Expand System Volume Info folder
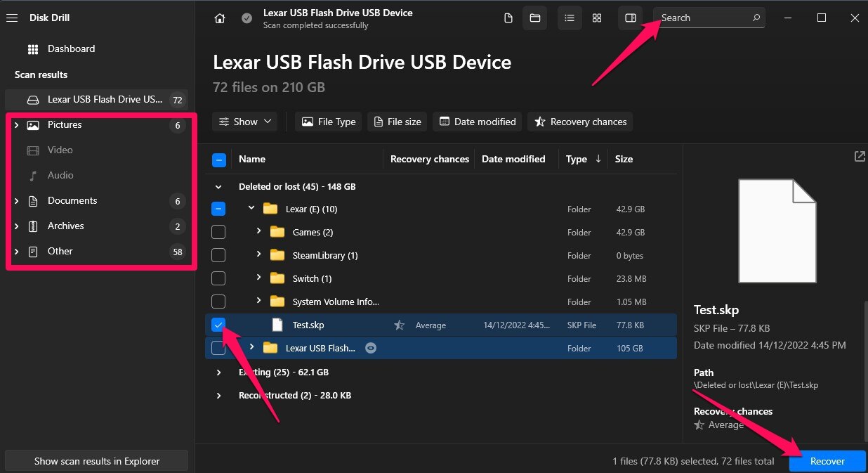The height and width of the screenshot is (473, 868). click(258, 301)
